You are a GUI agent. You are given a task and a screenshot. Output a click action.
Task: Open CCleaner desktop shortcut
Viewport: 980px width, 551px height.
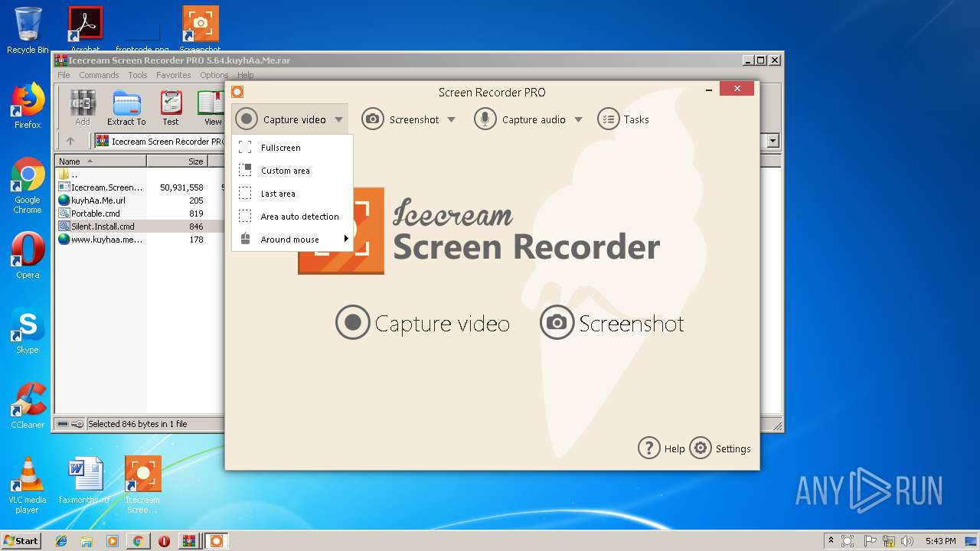tap(28, 406)
